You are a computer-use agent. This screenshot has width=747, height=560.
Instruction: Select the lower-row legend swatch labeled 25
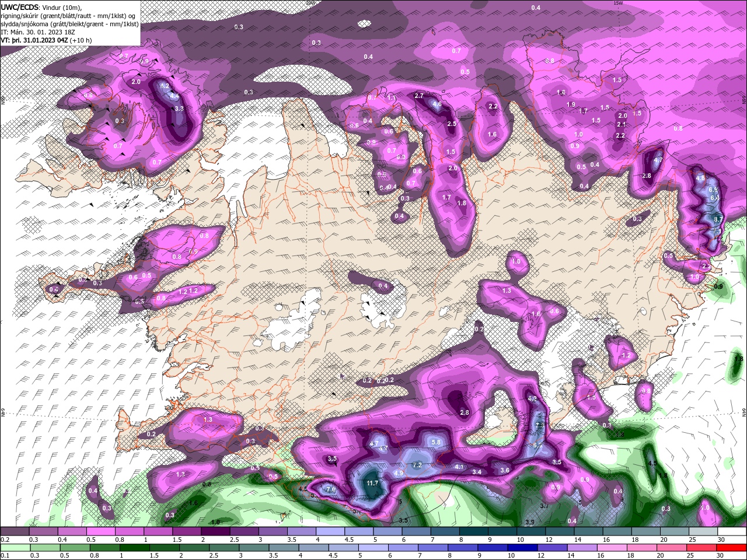[x=701, y=548]
